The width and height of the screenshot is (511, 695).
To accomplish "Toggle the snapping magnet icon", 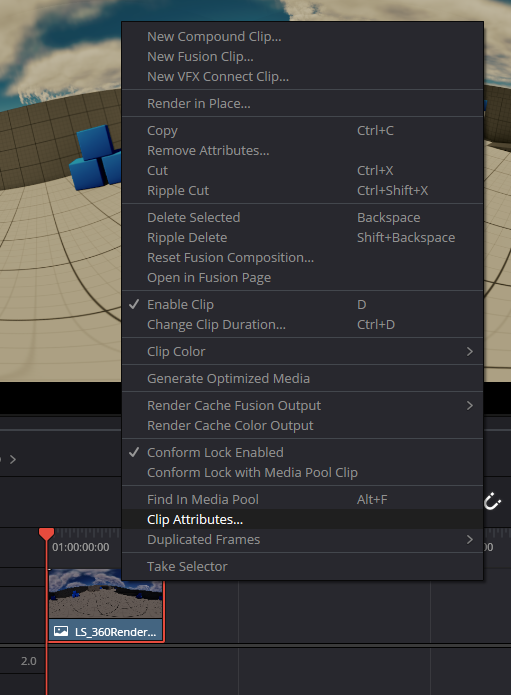I will (x=492, y=502).
